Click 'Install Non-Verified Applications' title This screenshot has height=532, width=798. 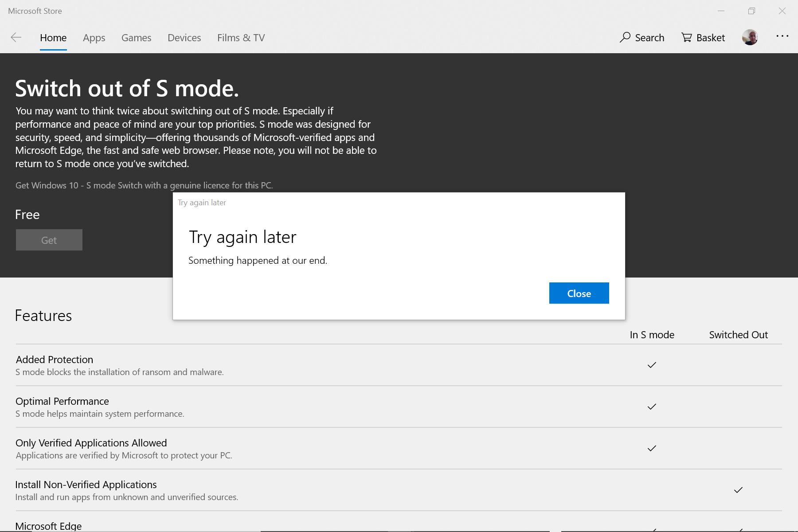pos(86,485)
